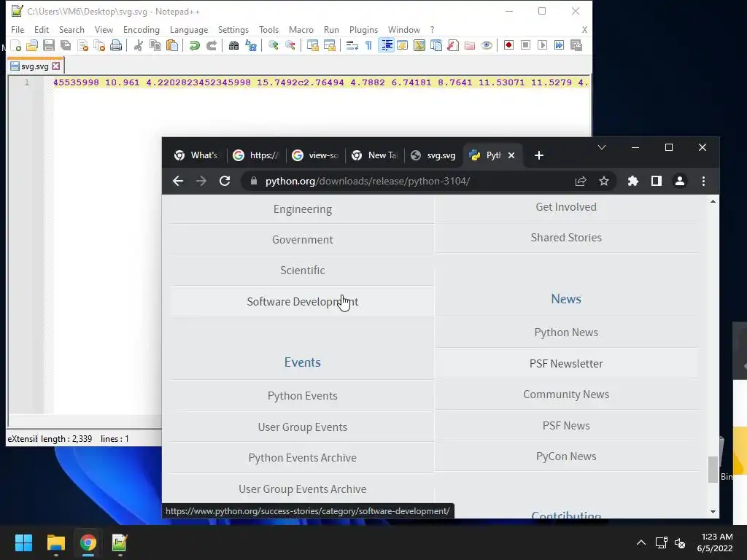Click the Replace icon in Notepad++ toolbar
This screenshot has width=747, height=560.
click(x=251, y=45)
